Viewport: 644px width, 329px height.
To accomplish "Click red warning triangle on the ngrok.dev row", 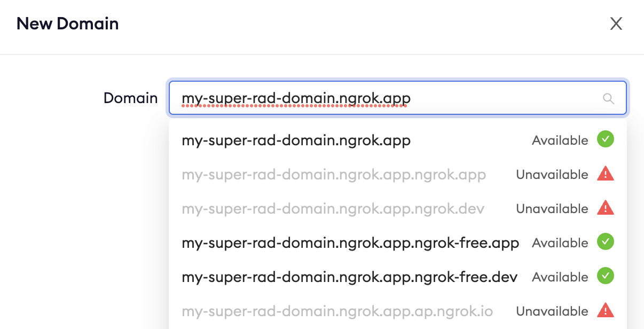I will pyautogui.click(x=605, y=208).
